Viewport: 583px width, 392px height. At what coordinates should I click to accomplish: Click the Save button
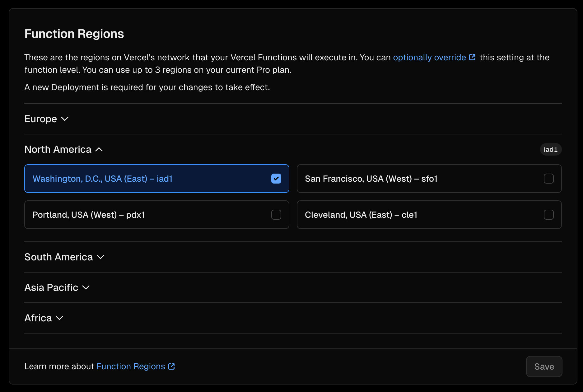tap(544, 366)
